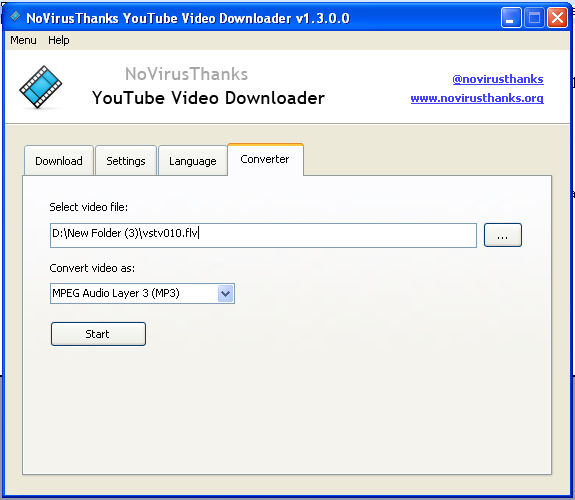Screen dimensions: 575x500
Task: Click the Start conversion button
Action: (x=98, y=334)
